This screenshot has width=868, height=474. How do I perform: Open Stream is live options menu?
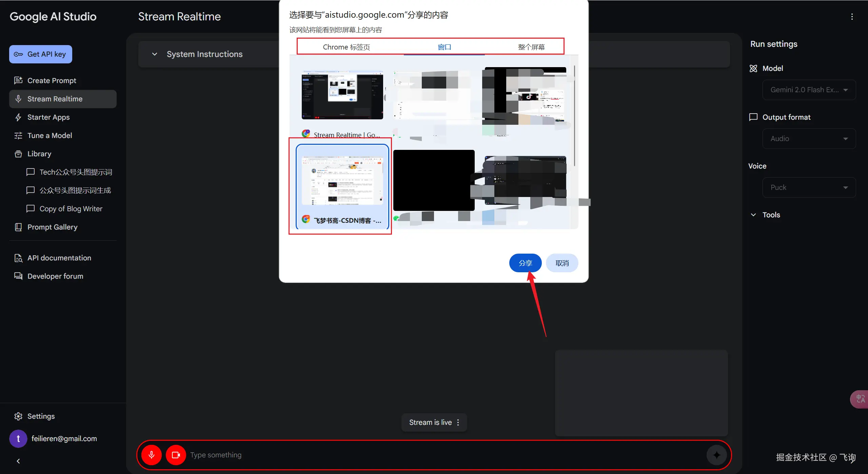pyautogui.click(x=458, y=422)
